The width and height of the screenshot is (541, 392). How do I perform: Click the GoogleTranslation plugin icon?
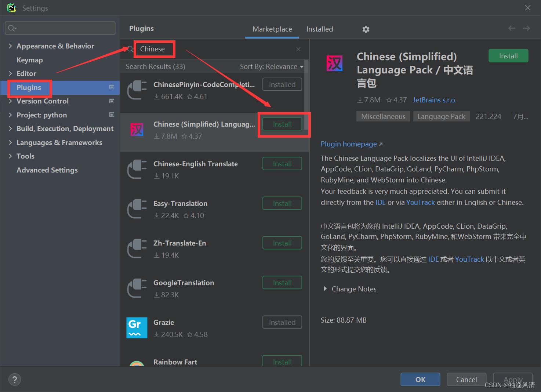tap(137, 288)
